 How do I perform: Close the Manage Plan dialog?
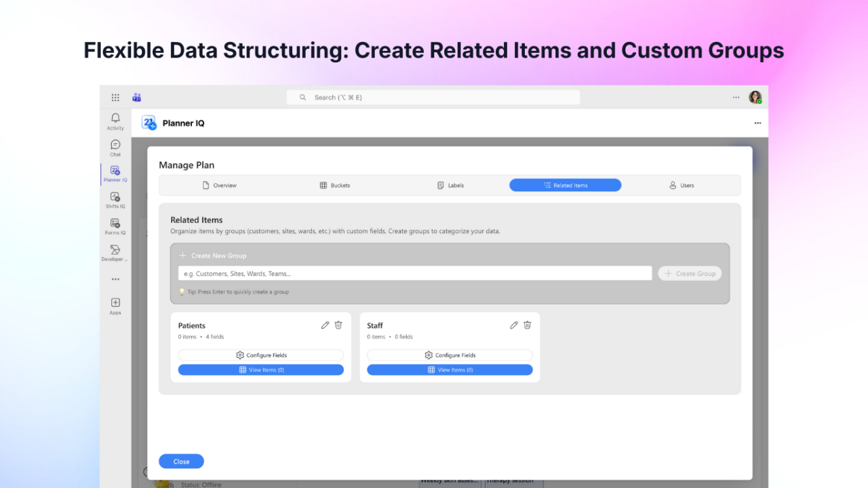point(181,462)
